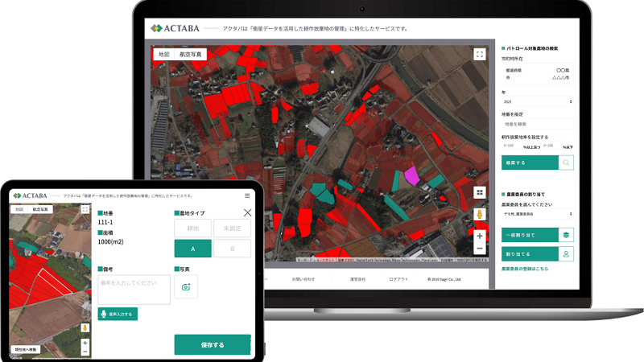644x362 pixels.
Task: Toggle fullscreen on the tablet map
Action: [85, 209]
